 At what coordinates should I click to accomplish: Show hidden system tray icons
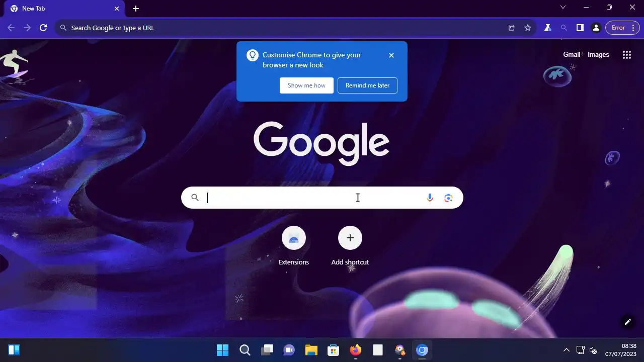click(566, 350)
